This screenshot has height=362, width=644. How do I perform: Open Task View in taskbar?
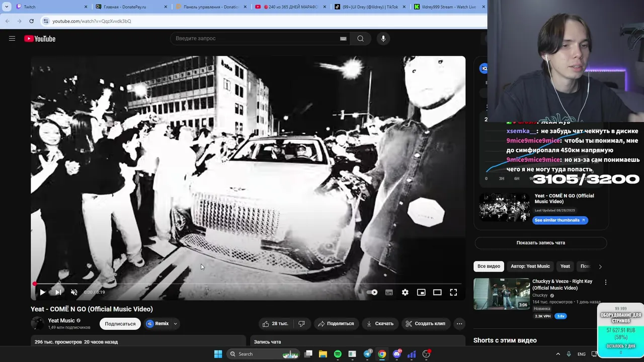click(x=308, y=354)
